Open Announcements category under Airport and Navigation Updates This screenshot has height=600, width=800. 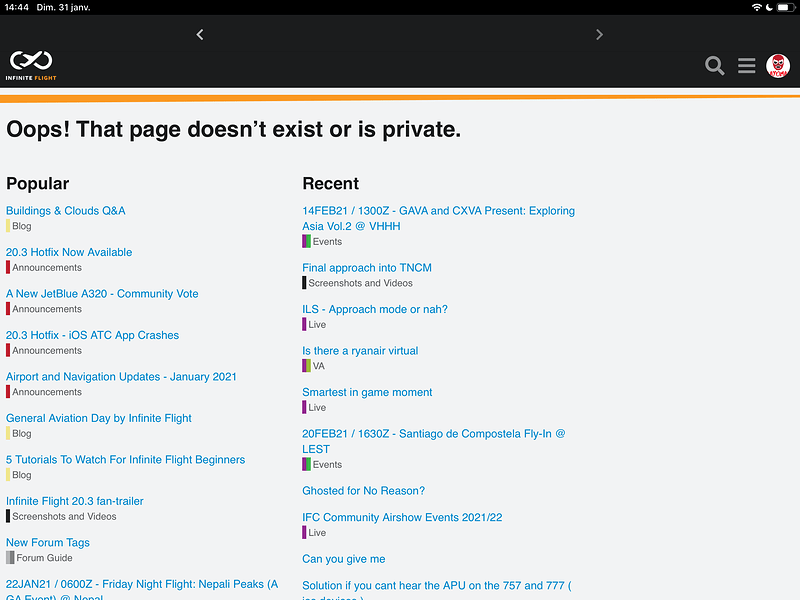tap(44, 392)
